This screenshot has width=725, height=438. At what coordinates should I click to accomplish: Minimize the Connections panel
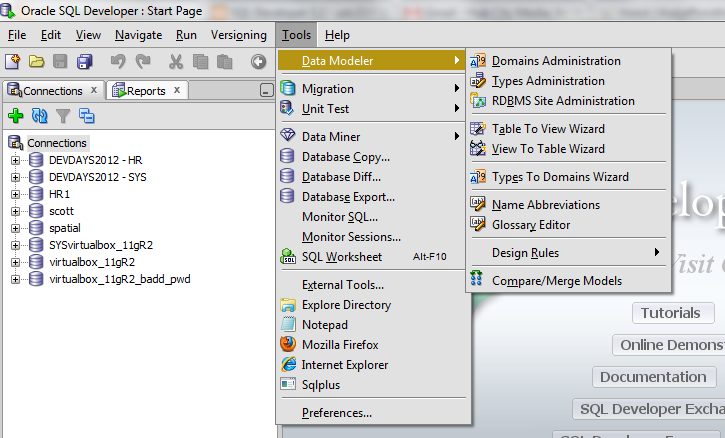(x=266, y=90)
